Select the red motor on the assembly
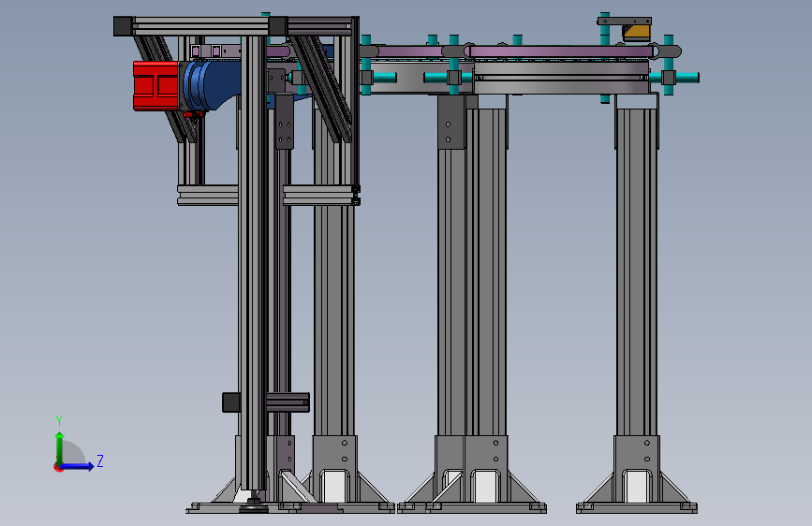This screenshot has height=526, width=812. (x=155, y=86)
